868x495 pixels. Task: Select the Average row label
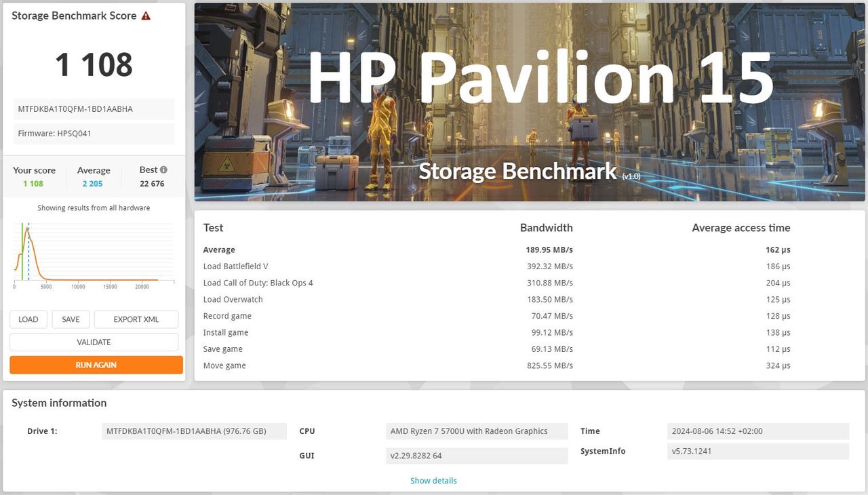(219, 250)
